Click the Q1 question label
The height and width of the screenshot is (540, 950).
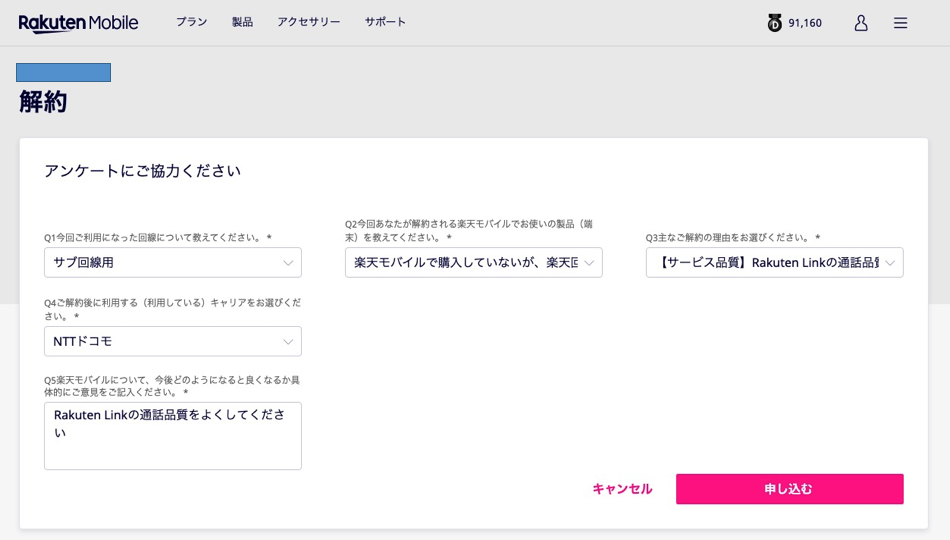click(x=158, y=238)
